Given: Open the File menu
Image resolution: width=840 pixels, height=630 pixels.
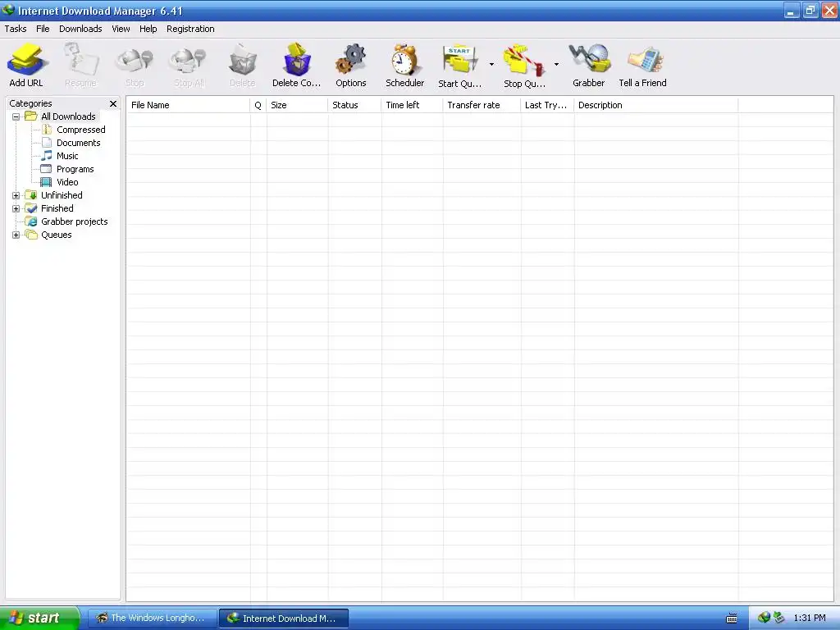Looking at the screenshot, I should 43,29.
